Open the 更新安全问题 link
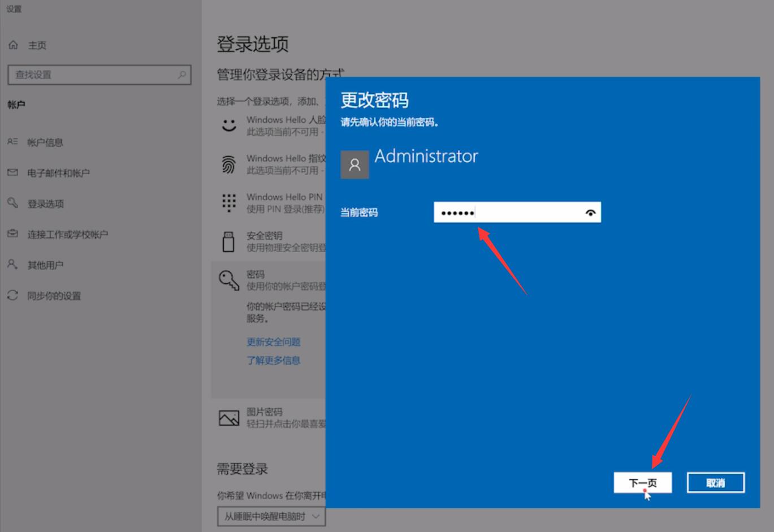Viewport: 774px width, 532px height. pyautogui.click(x=274, y=342)
